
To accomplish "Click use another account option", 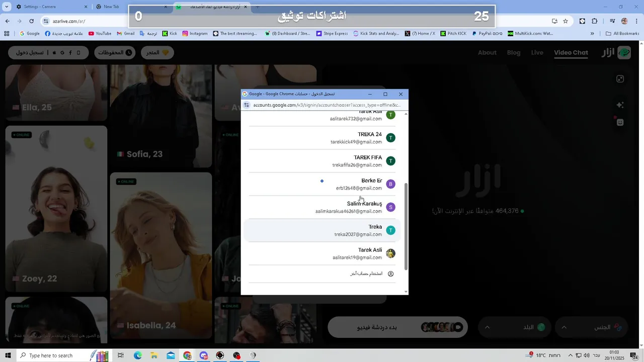I will (x=322, y=274).
